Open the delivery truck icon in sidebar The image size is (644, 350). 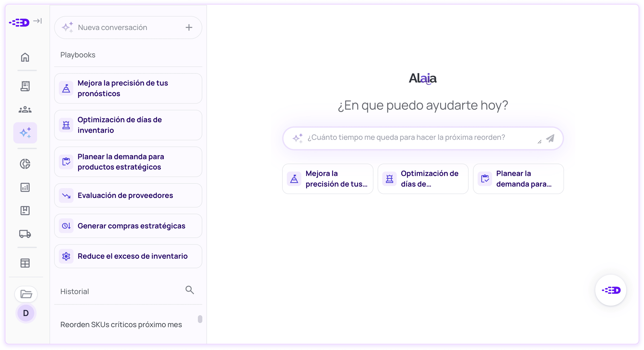tap(25, 234)
